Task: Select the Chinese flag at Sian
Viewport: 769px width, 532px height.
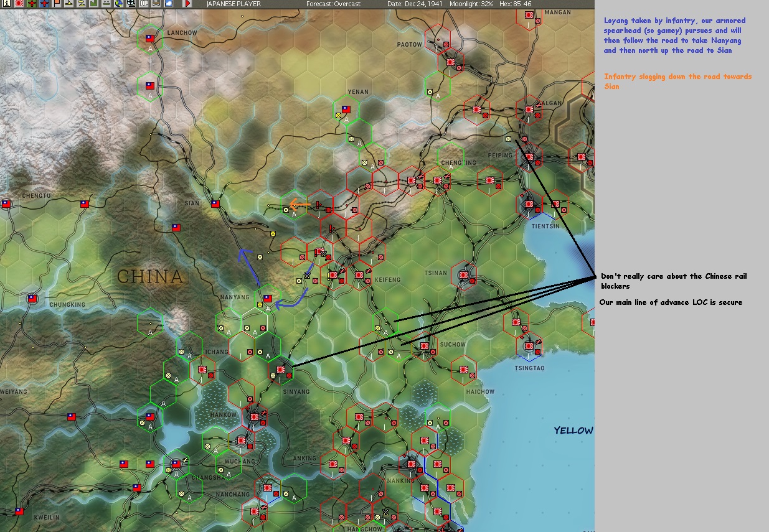Action: point(215,203)
